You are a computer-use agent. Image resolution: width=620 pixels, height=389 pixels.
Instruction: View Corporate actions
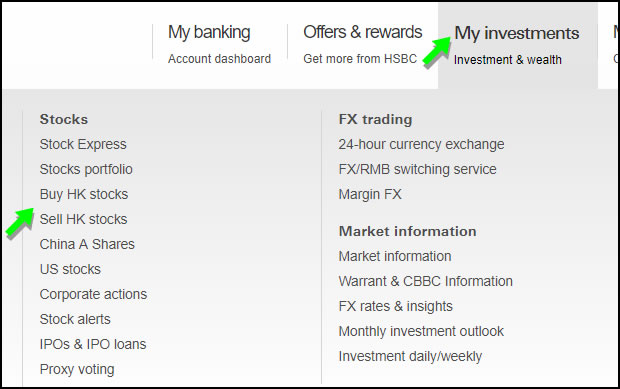[93, 294]
